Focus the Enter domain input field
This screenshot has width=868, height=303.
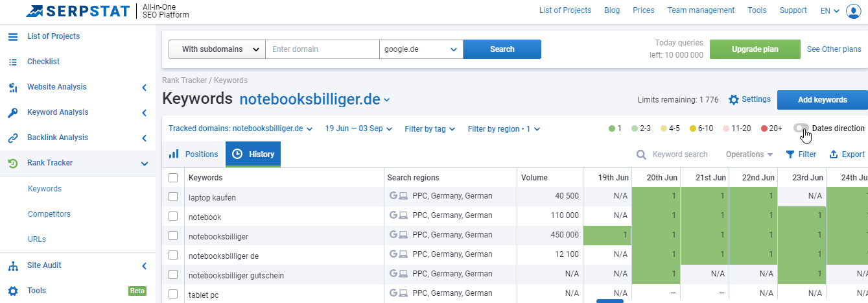click(322, 49)
